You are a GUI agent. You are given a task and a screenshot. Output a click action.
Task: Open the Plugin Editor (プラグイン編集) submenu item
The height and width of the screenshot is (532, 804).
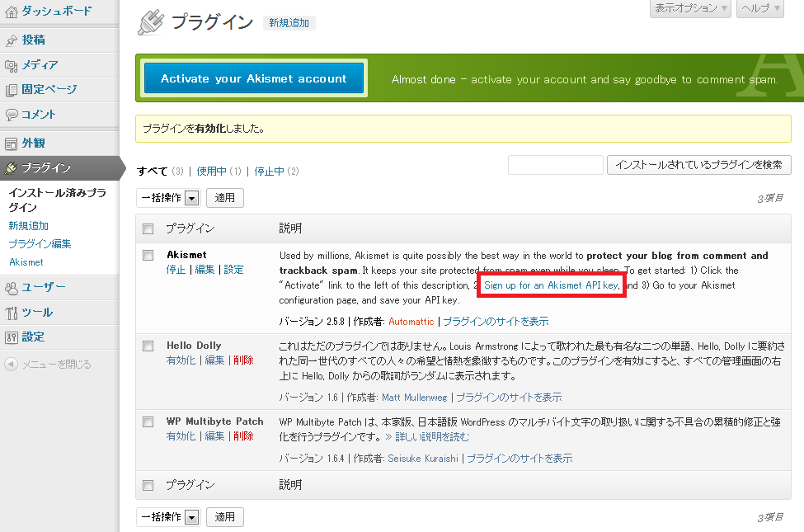40,244
